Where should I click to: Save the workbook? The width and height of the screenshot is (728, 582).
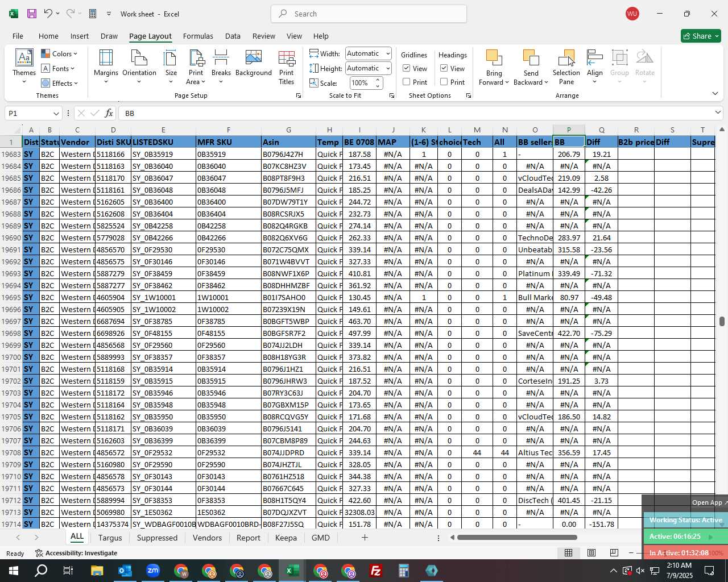[x=32, y=14]
